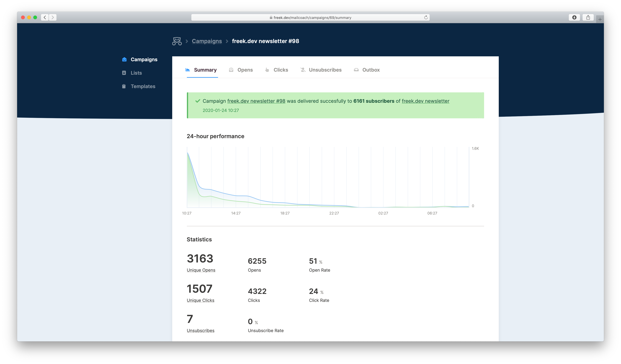Open Safari share icon
This screenshot has width=621, height=364.
[588, 17]
